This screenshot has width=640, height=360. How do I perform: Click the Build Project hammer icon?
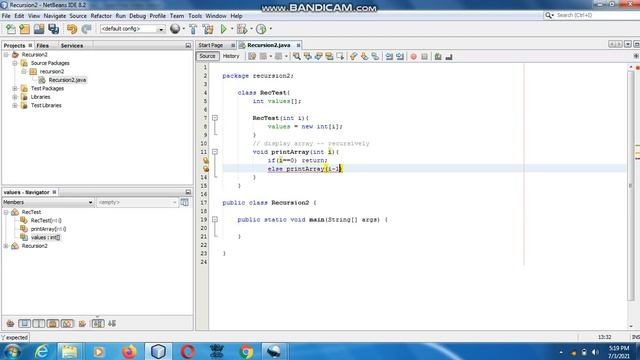[x=193, y=29]
